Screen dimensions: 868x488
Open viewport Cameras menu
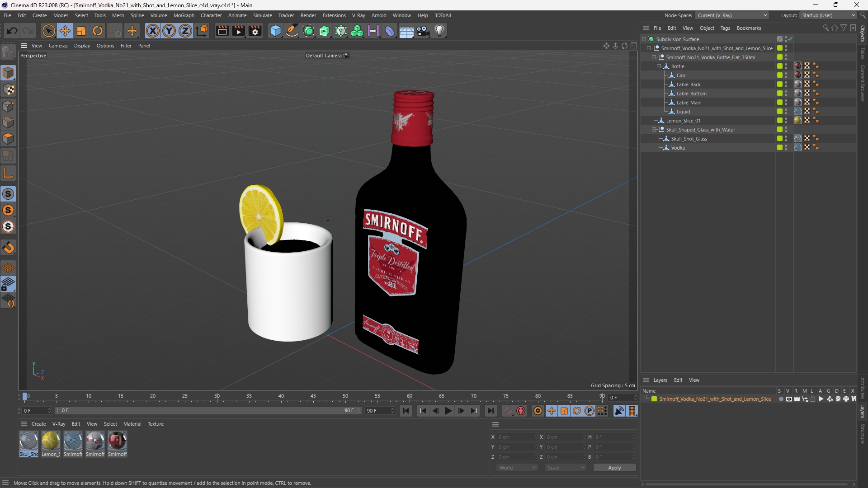(x=58, y=46)
